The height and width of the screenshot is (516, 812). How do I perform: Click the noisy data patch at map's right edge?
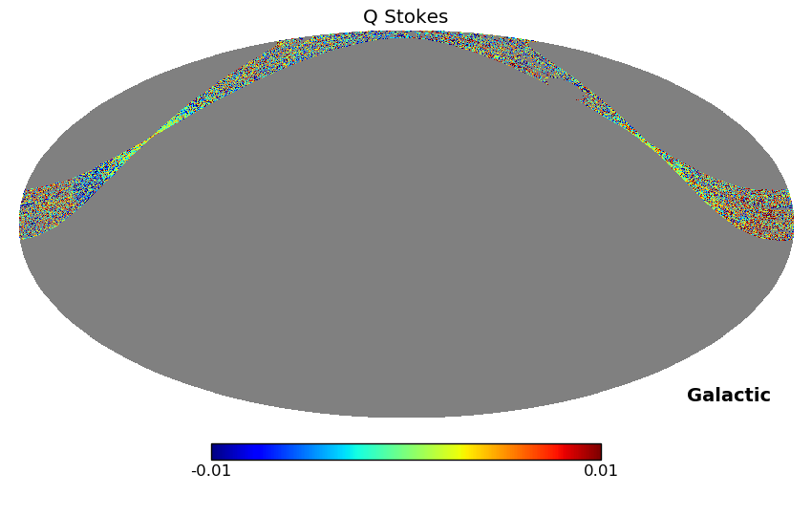[764, 212]
